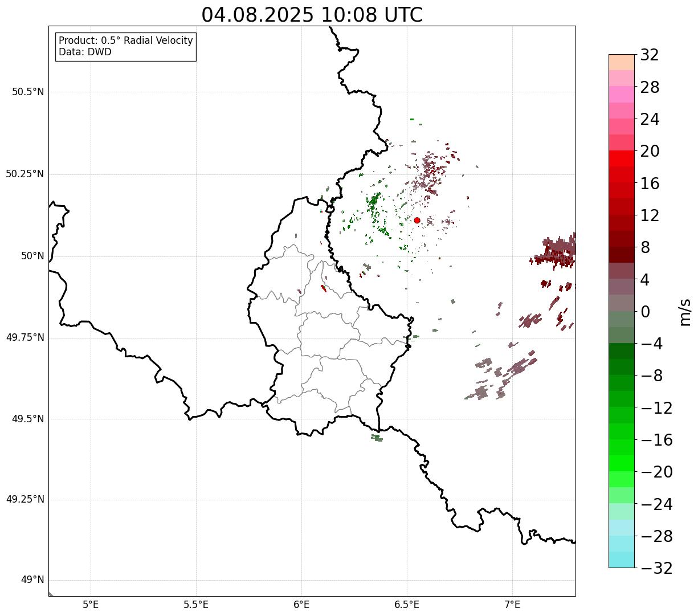
Task: Click the colorbar tick label 0
Action: click(645, 312)
